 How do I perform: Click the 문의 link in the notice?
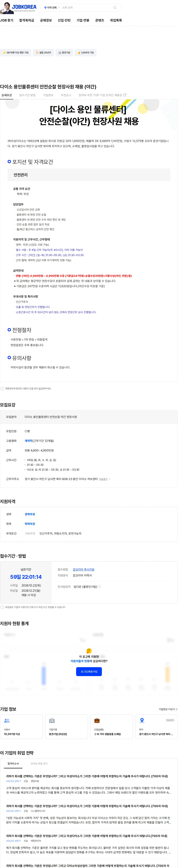coord(40,388)
